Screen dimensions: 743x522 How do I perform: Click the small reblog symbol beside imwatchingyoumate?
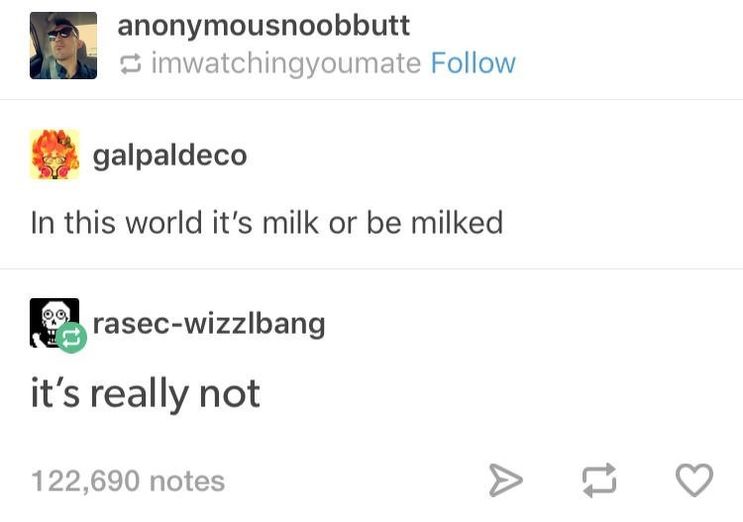pyautogui.click(x=130, y=64)
